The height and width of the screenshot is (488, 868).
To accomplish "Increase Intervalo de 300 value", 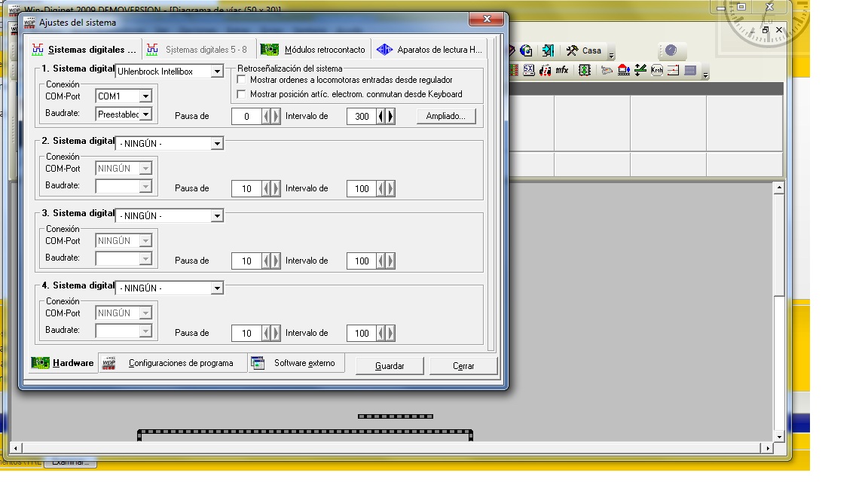I will point(390,116).
